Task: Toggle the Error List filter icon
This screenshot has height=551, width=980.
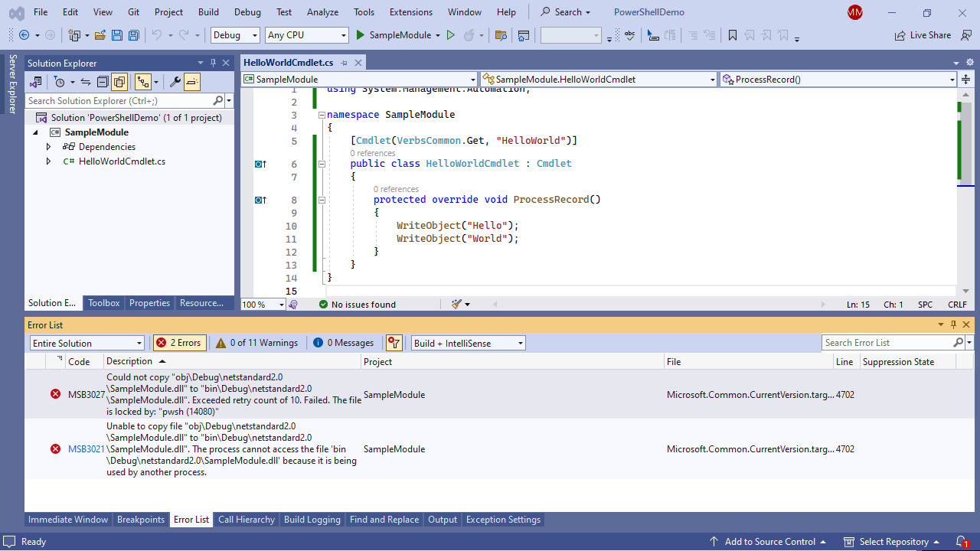Action: tap(394, 343)
